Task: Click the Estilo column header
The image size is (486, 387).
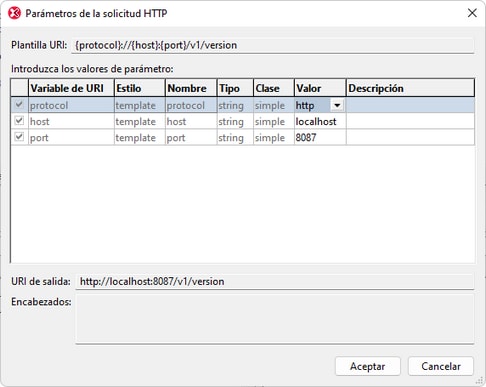Action: tap(140, 88)
